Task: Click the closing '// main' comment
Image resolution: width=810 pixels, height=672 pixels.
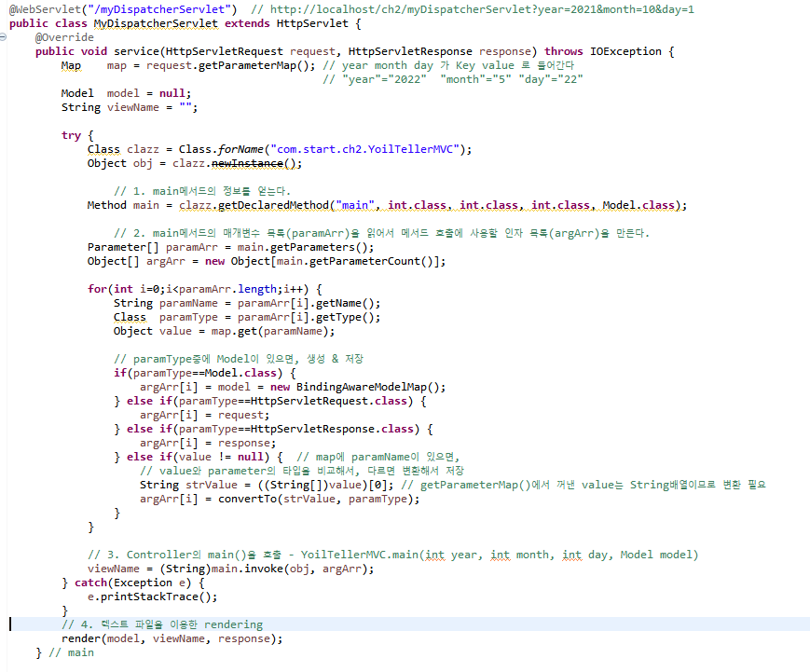Action: tap(71, 652)
